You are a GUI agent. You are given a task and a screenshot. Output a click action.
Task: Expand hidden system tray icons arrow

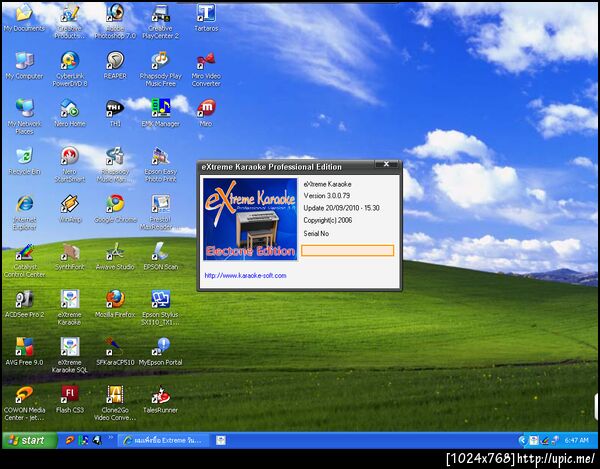pos(522,440)
